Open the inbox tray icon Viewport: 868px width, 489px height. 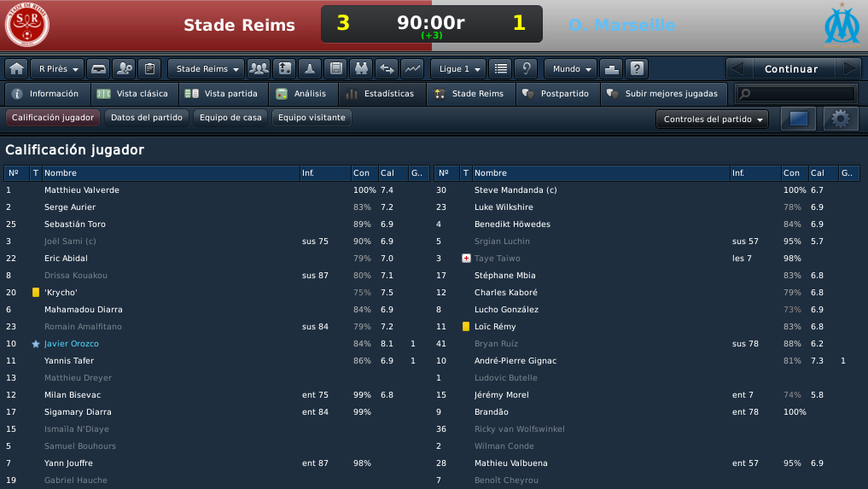(x=98, y=68)
